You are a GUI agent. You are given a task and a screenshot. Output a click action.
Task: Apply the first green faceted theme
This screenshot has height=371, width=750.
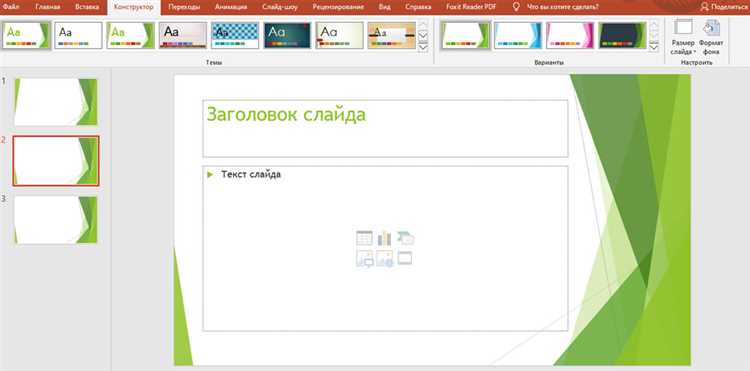26,35
